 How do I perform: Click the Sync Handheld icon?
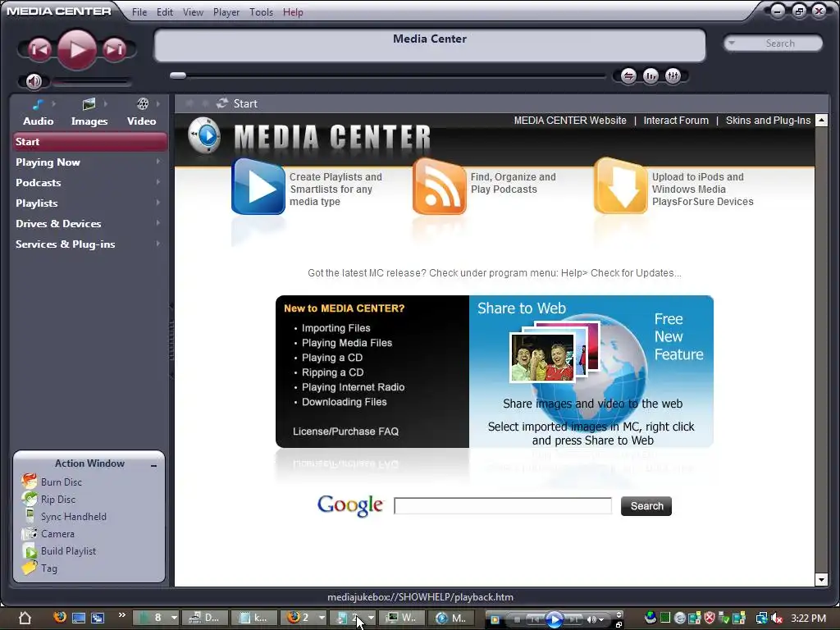click(30, 516)
